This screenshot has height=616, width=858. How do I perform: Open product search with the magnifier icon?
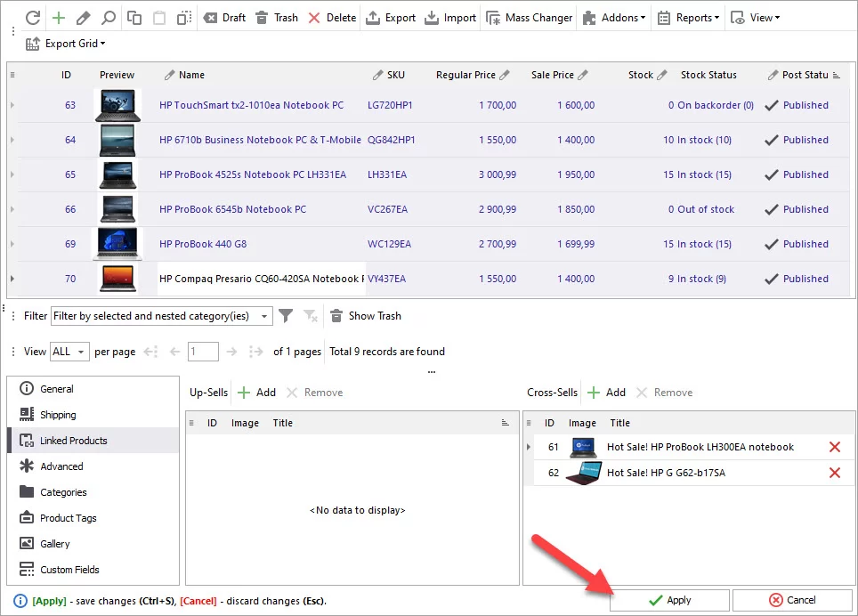pyautogui.click(x=109, y=18)
